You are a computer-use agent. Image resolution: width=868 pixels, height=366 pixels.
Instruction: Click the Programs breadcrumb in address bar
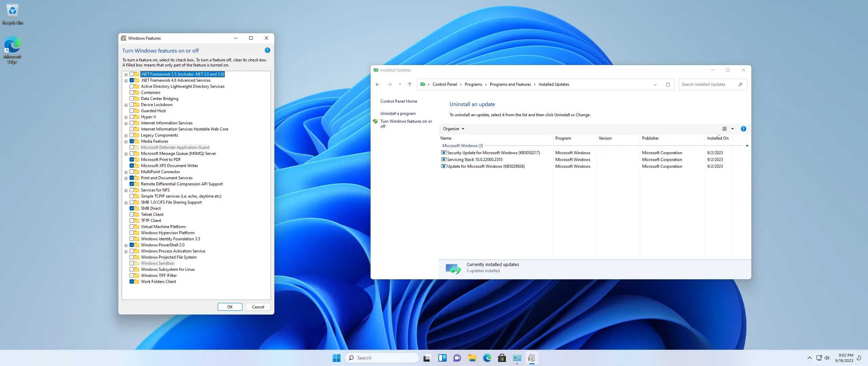point(473,84)
